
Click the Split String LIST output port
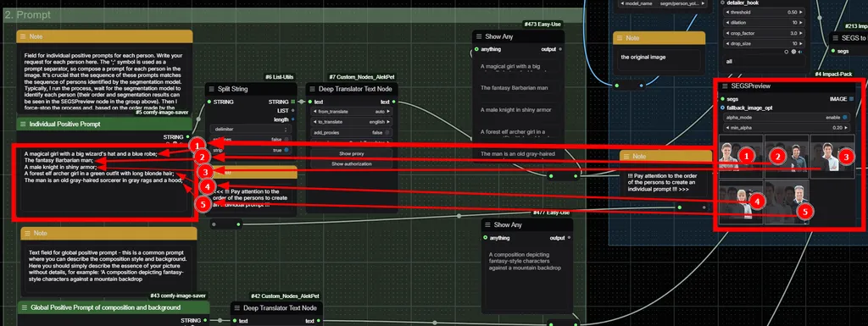pos(292,111)
